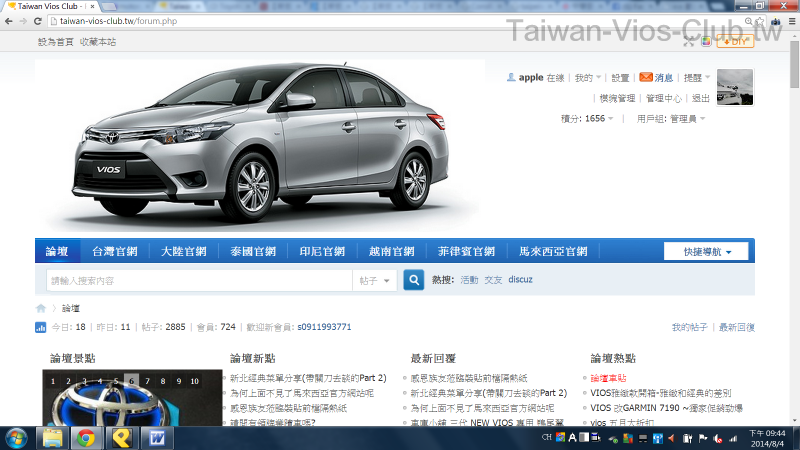Image resolution: width=800 pixels, height=450 pixels.
Task: Click the 收藏本站 link
Action: tap(98, 42)
